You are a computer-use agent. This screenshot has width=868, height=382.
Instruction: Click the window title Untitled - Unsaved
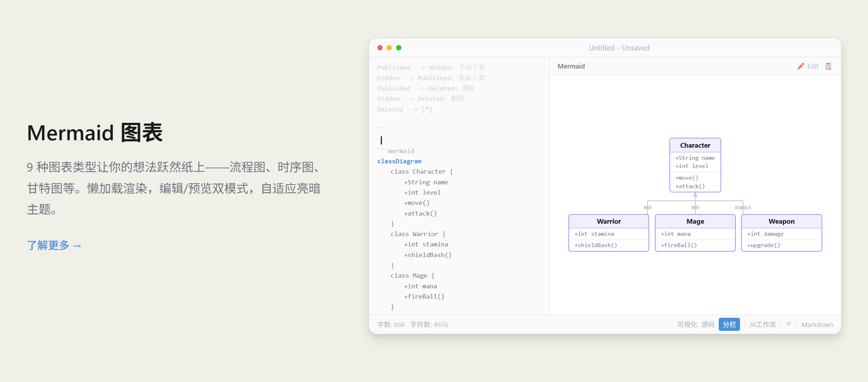(x=619, y=48)
